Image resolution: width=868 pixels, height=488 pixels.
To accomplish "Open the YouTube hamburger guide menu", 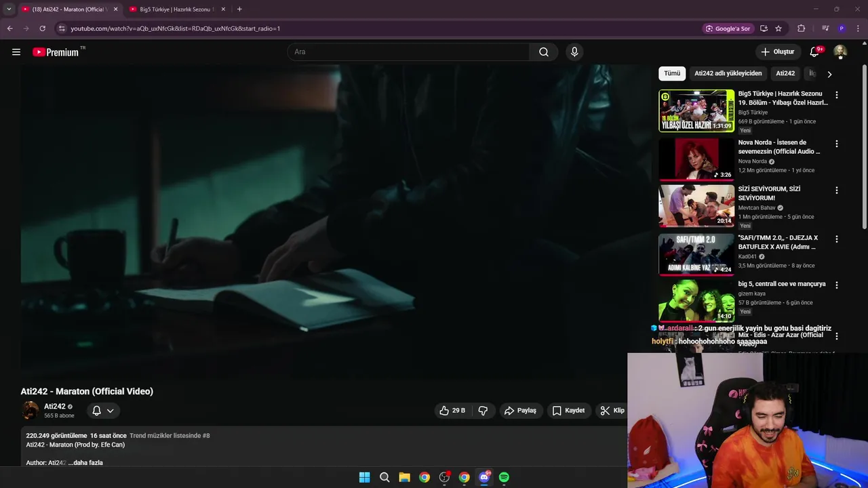I will pyautogui.click(x=16, y=52).
